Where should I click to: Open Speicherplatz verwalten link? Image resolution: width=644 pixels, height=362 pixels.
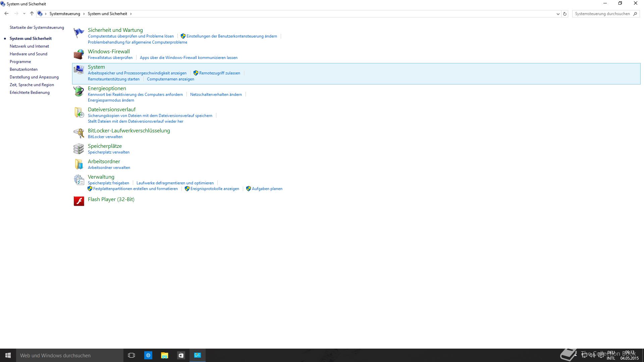109,152
